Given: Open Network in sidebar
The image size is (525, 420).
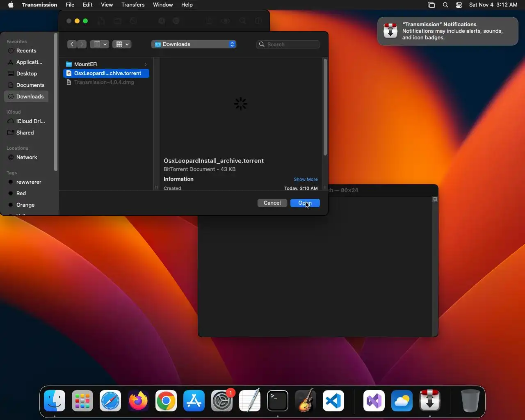Looking at the screenshot, I should point(26,157).
